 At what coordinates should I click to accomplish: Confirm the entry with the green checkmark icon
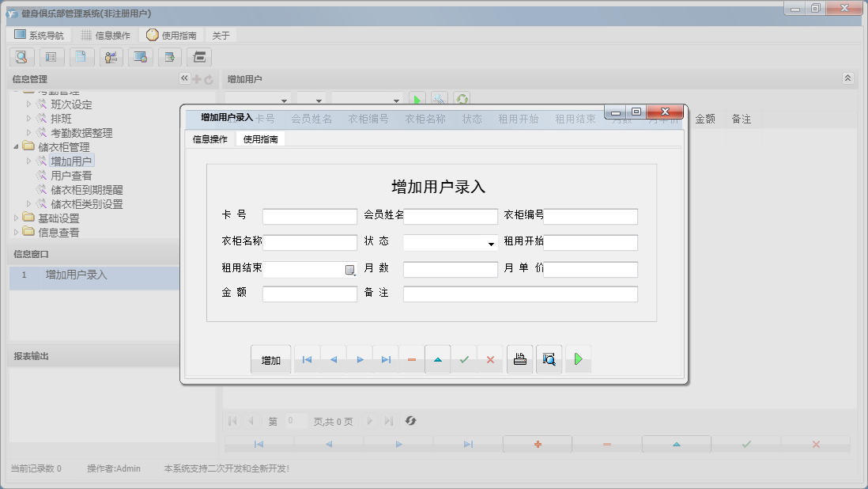click(x=465, y=358)
